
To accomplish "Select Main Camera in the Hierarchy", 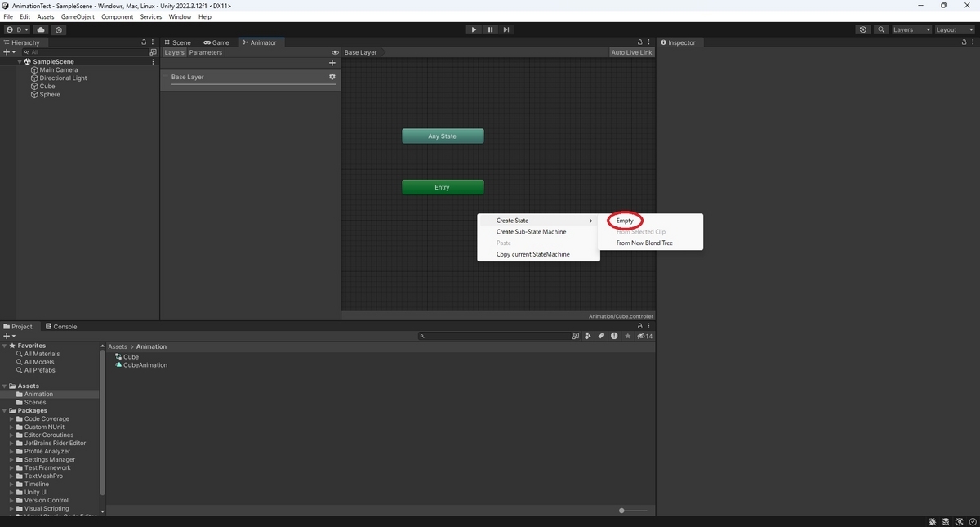I will coord(59,69).
